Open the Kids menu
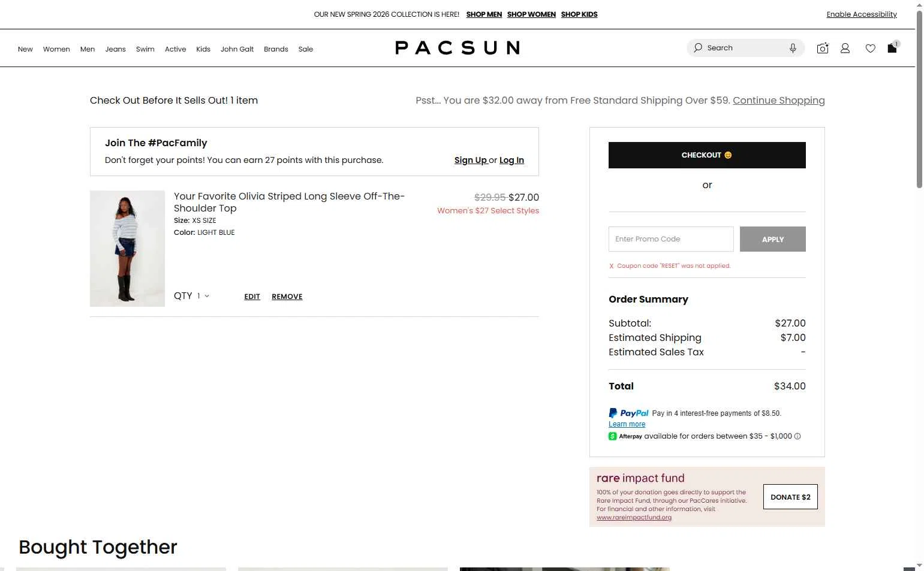Screen dimensions: 924x571 pos(203,49)
